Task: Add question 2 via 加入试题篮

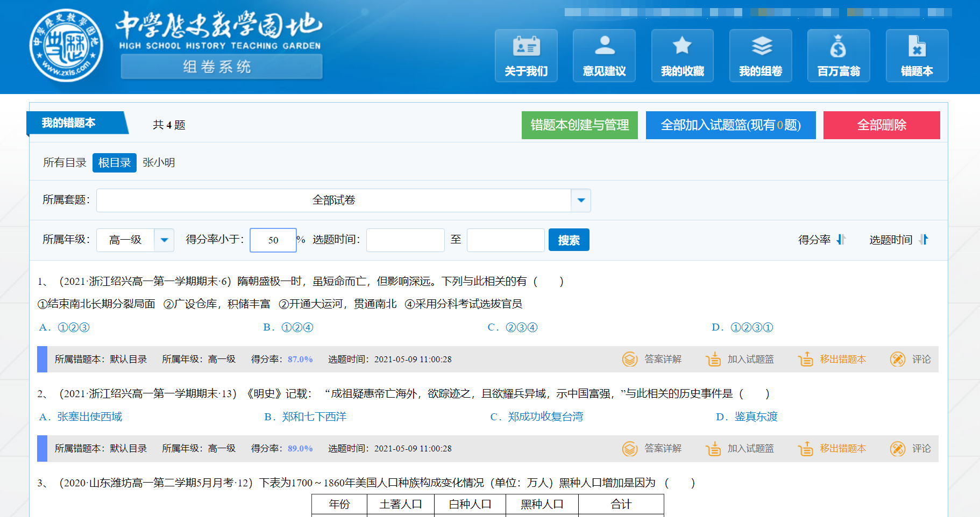Action: pos(740,448)
